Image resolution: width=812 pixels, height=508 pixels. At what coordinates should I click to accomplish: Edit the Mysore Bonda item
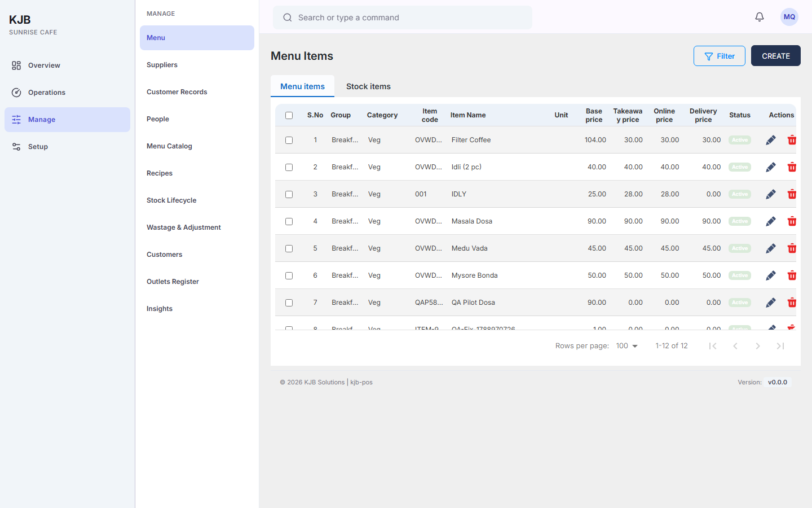coord(771,275)
